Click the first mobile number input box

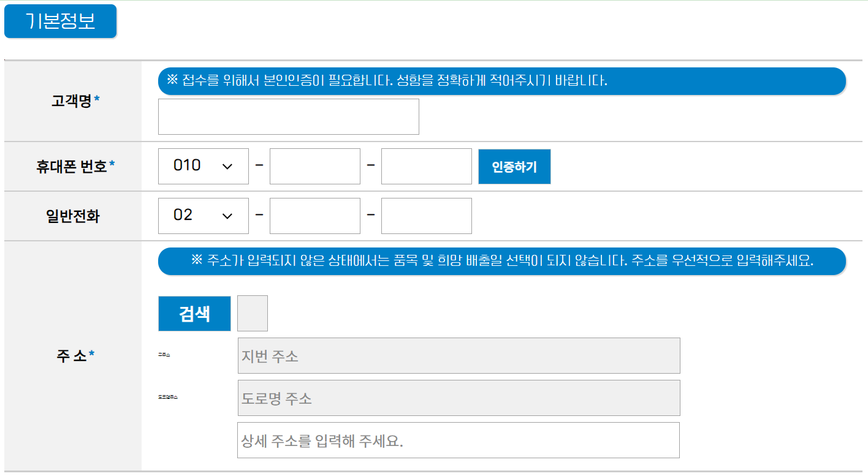314,166
